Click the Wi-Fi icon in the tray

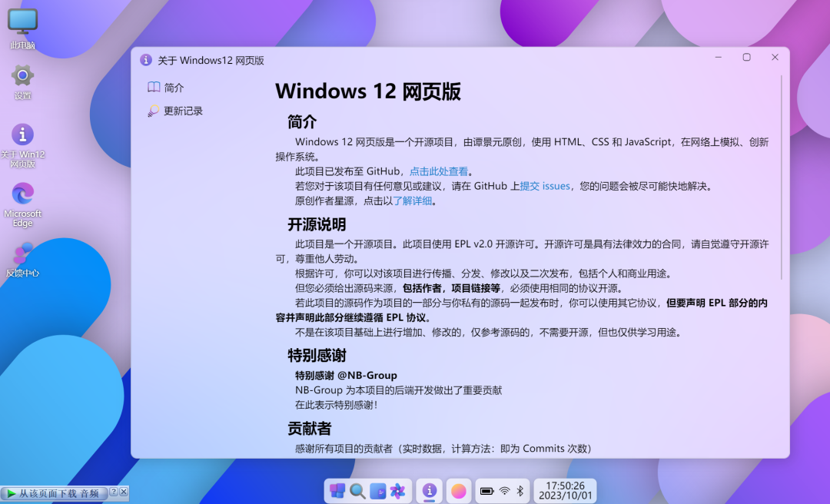504,491
